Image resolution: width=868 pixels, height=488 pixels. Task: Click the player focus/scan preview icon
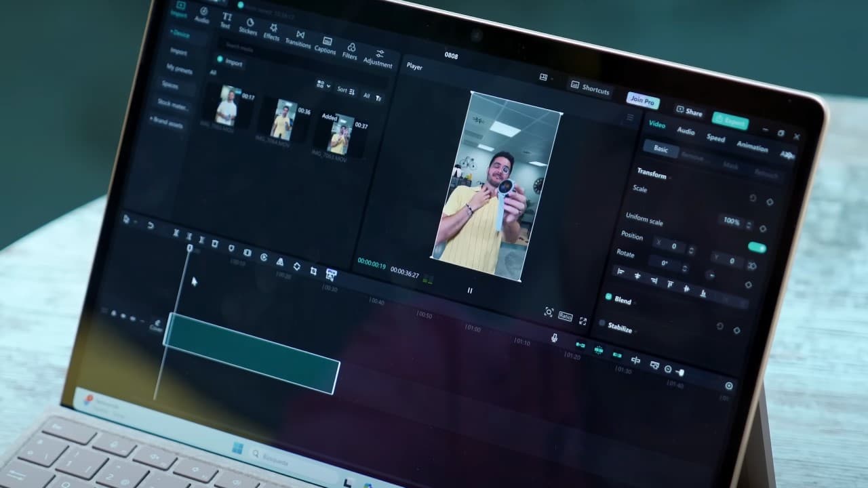[549, 312]
